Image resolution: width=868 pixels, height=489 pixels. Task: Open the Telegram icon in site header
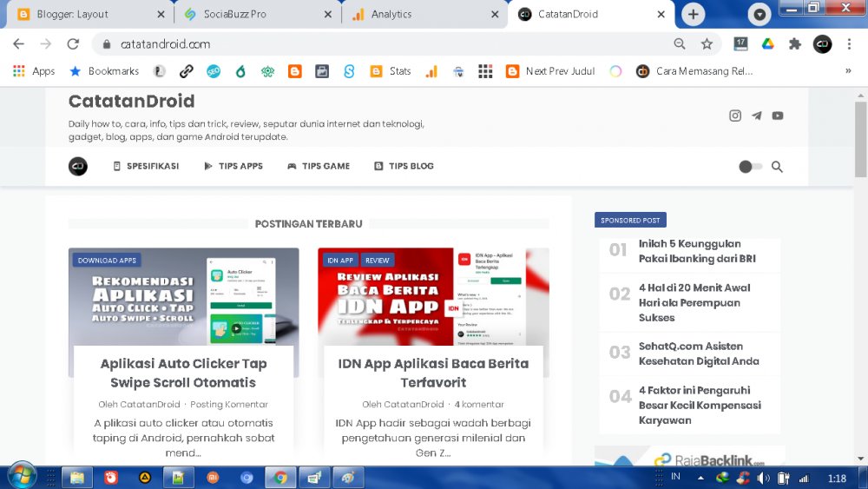click(757, 116)
